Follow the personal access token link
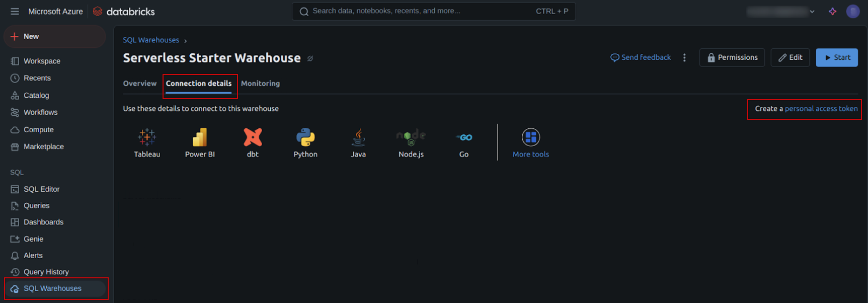This screenshot has width=868, height=303. (821, 109)
